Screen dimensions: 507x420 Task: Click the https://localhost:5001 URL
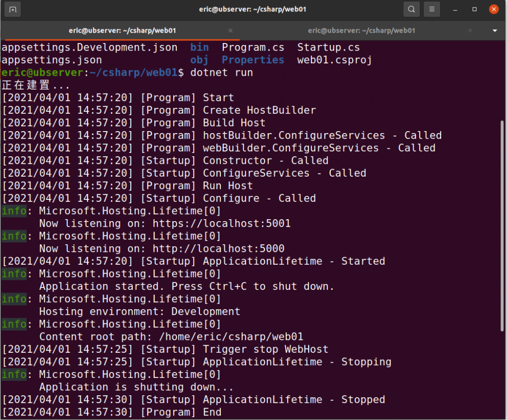221,224
